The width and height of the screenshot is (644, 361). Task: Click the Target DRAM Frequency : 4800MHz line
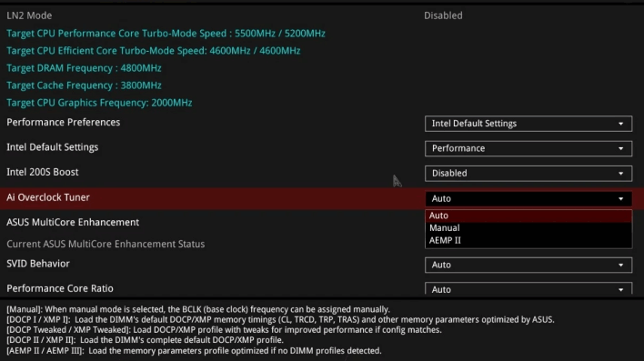[x=84, y=68]
